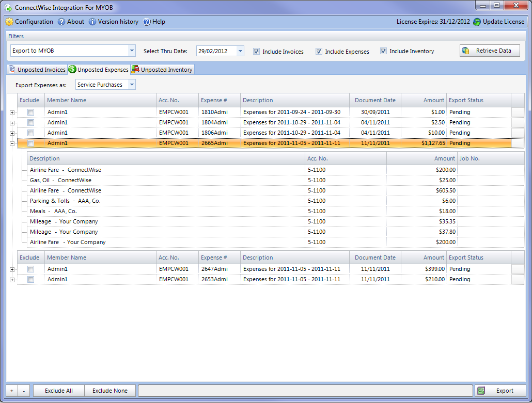Expand the 1810Admi expense row

pos(12,112)
